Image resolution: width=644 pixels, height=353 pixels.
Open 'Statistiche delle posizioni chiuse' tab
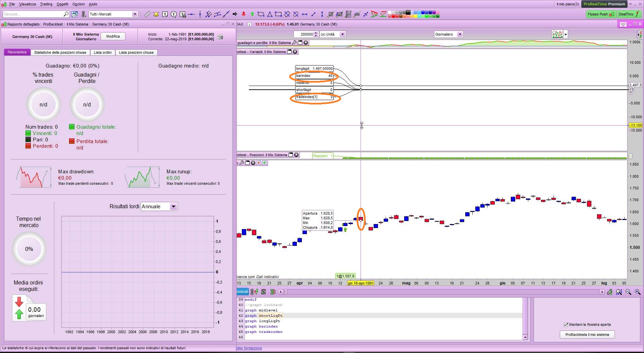(60, 52)
